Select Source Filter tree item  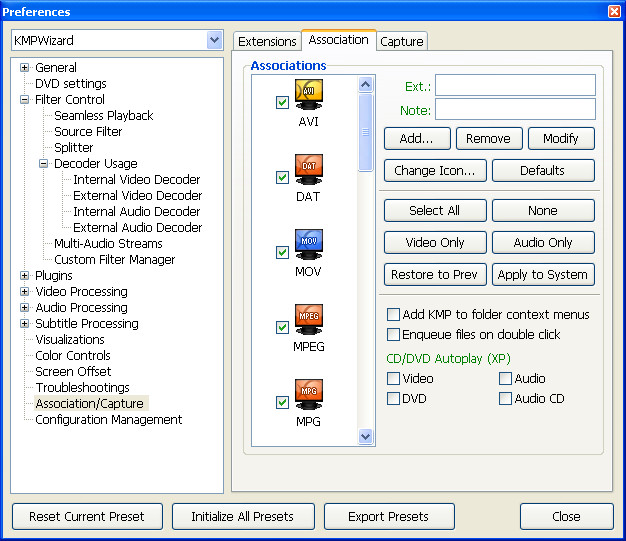(x=88, y=131)
